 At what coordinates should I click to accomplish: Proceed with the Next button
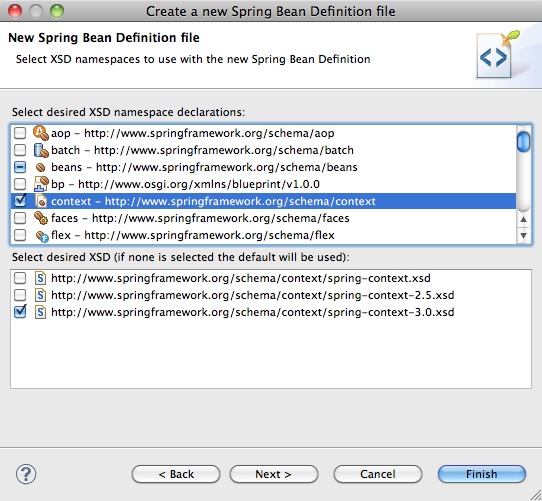point(274,474)
